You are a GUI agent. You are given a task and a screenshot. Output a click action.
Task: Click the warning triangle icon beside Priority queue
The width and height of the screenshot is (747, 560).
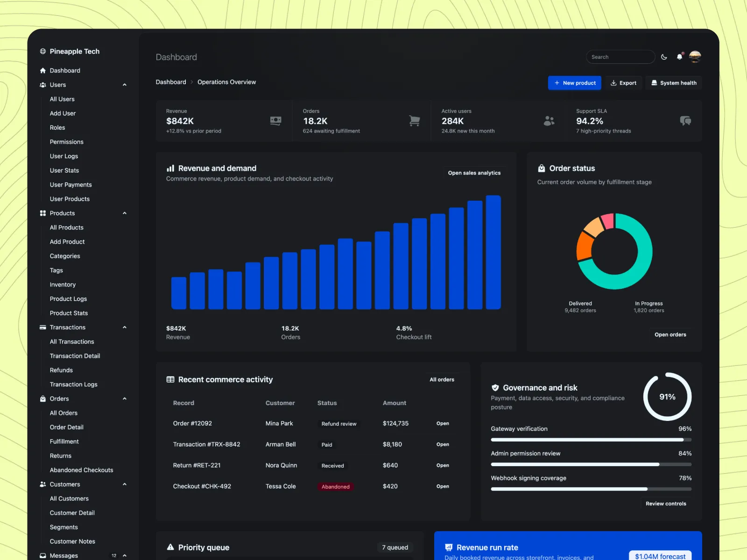coord(170,547)
